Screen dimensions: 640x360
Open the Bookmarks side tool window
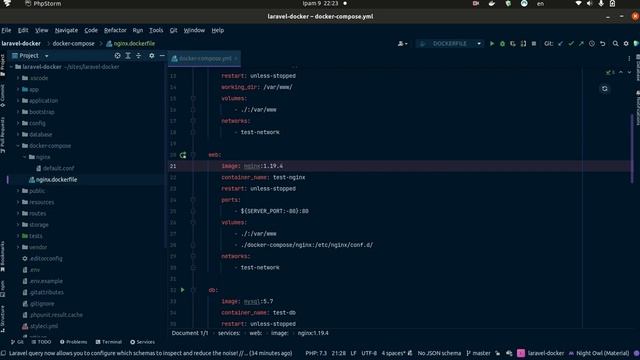click(3, 256)
